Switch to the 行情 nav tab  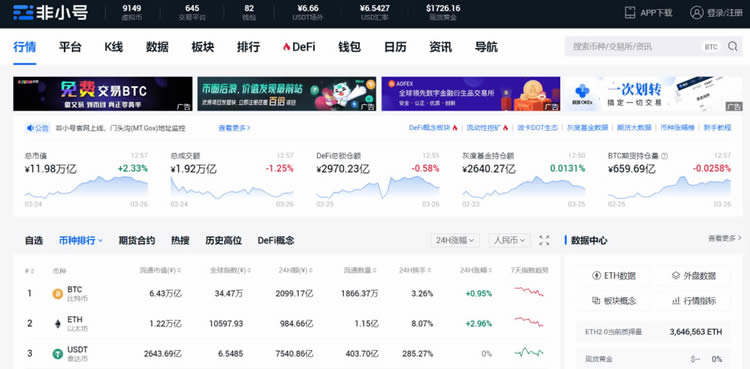click(24, 47)
